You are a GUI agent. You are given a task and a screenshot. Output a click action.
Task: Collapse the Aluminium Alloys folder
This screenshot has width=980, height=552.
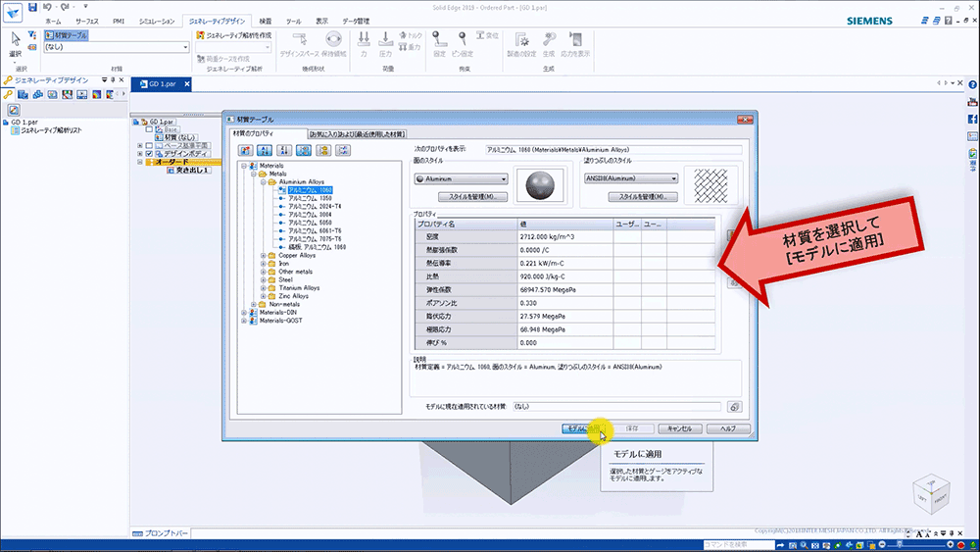pos(263,182)
